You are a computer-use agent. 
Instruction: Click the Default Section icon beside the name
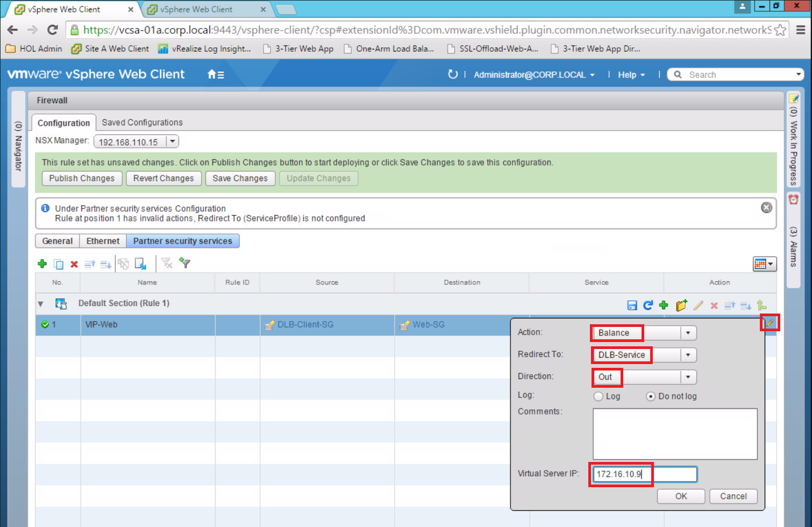click(x=61, y=304)
